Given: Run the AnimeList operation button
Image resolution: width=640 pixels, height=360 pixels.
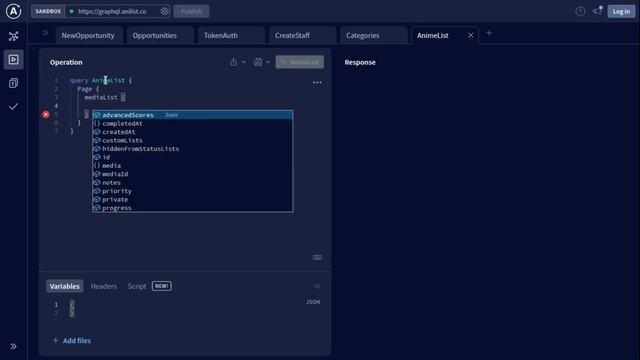Looking at the screenshot, I should [x=300, y=62].
